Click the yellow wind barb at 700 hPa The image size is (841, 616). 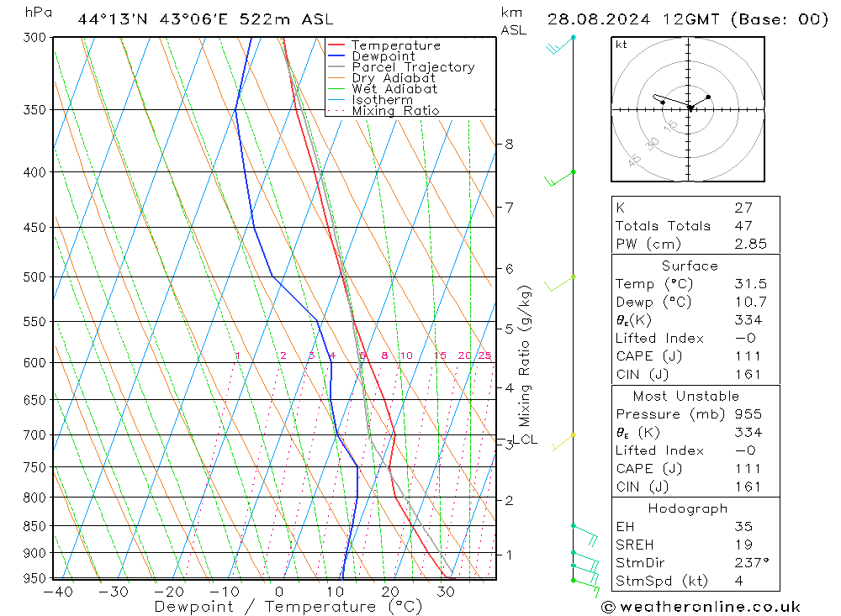(x=563, y=442)
